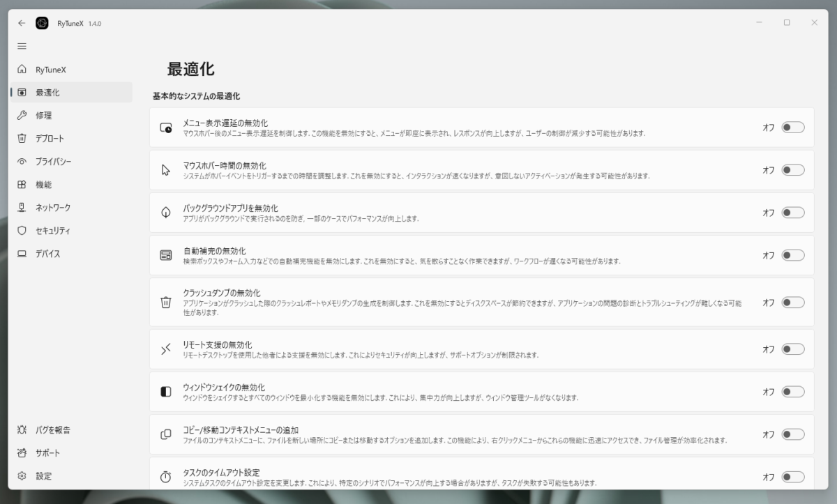Toggle メニュー表示遅延の無効化 switch
The image size is (837, 504).
tap(793, 128)
